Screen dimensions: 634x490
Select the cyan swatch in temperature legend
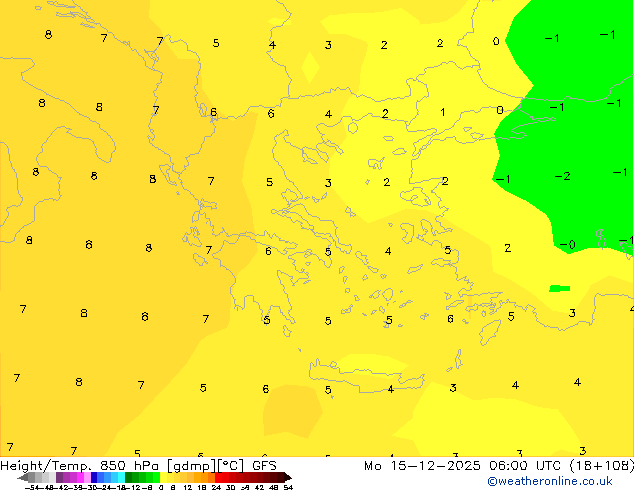(121, 477)
